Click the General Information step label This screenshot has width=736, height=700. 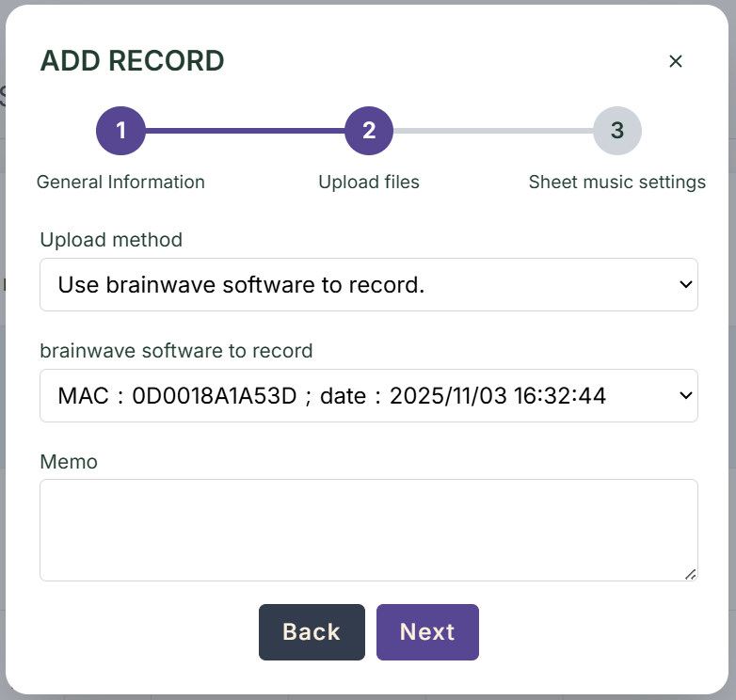pos(120,182)
